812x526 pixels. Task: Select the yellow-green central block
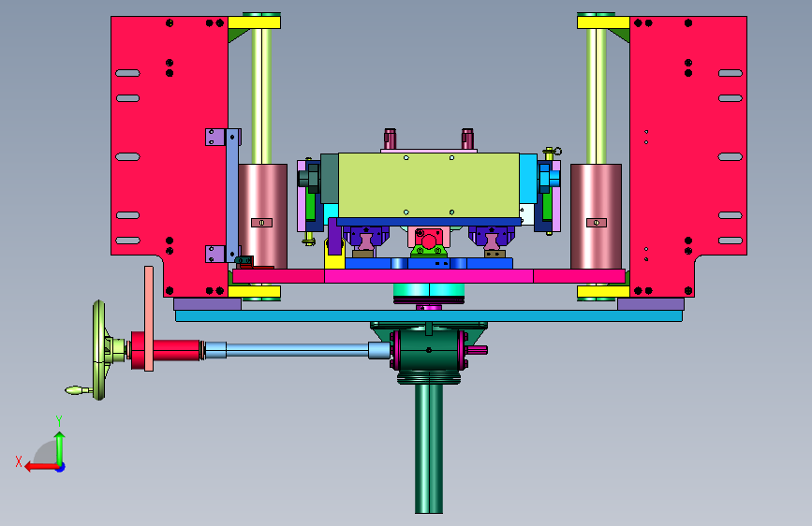pos(429,185)
